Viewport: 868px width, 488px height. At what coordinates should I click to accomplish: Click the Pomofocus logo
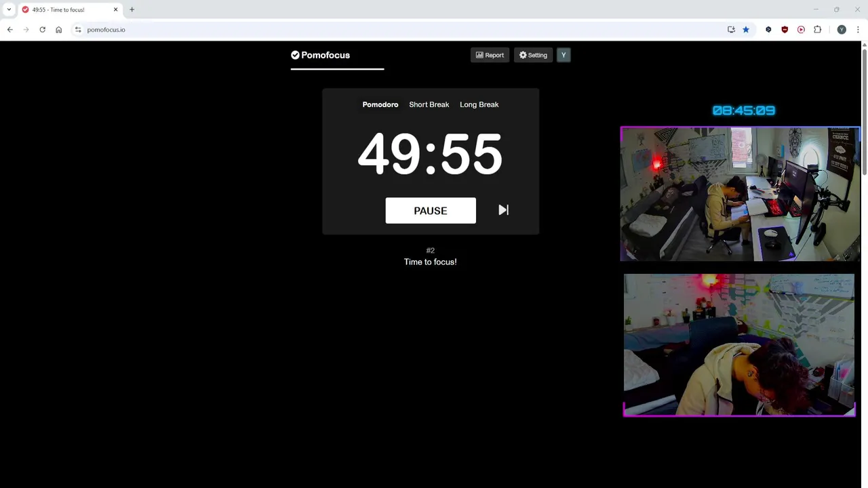point(320,55)
